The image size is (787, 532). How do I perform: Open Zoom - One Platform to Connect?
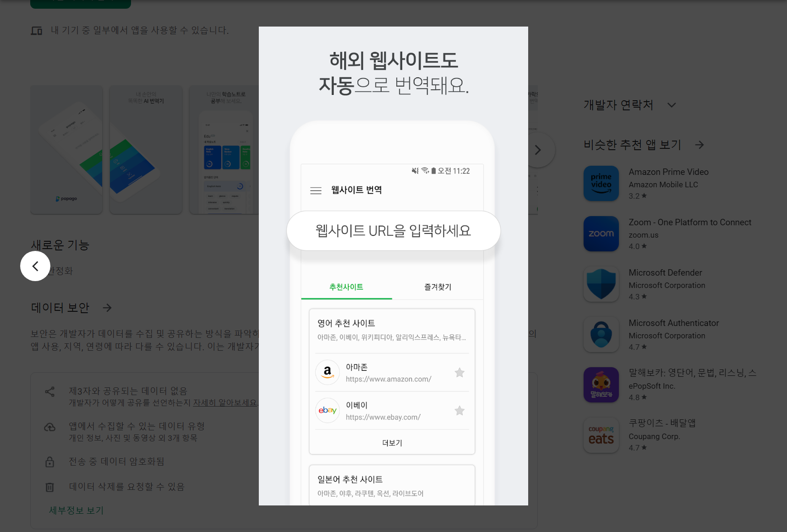(690, 222)
